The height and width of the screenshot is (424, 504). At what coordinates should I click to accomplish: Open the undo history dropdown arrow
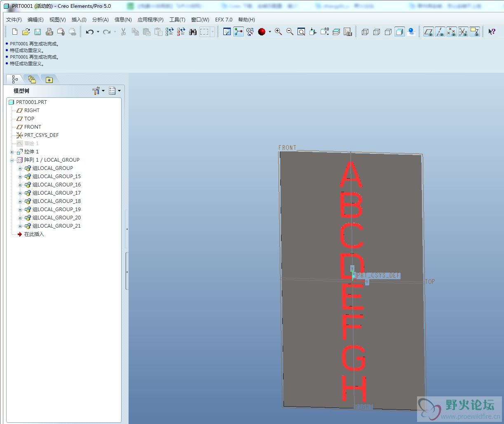98,32
